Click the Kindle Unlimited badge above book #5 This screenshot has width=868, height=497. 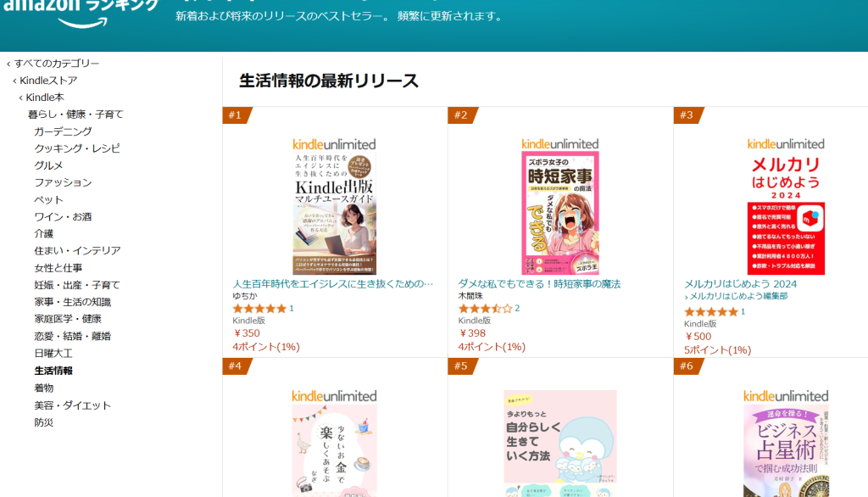coord(560,395)
